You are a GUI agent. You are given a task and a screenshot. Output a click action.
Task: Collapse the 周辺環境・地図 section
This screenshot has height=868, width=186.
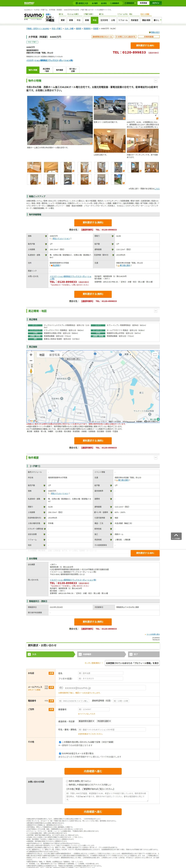tap(156, 311)
